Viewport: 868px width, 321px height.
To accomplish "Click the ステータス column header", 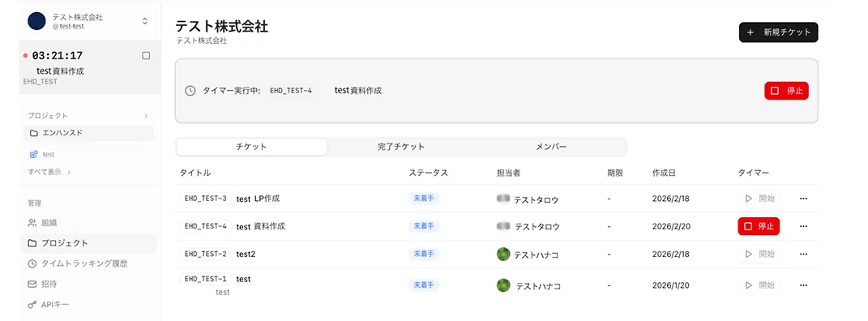I will coord(429,173).
